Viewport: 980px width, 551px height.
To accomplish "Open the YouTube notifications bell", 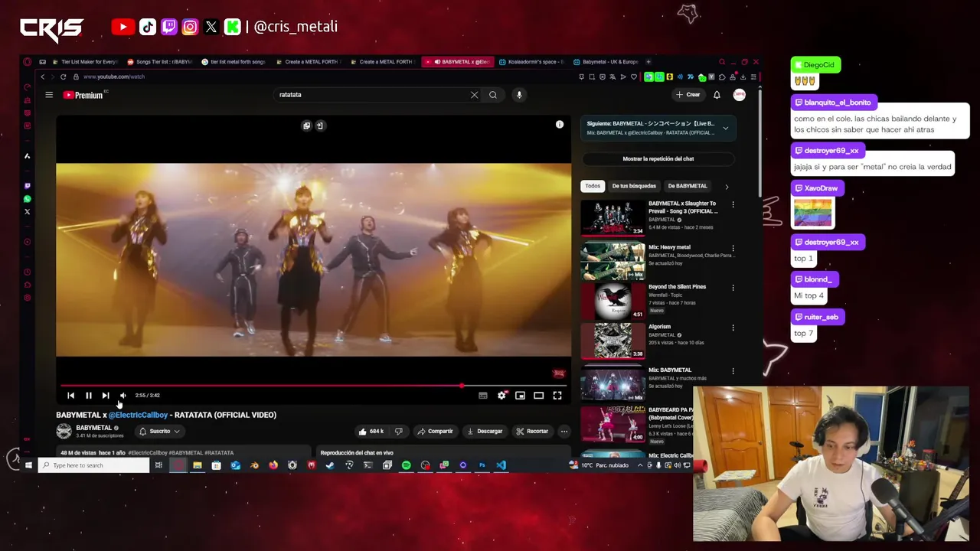I will click(717, 95).
